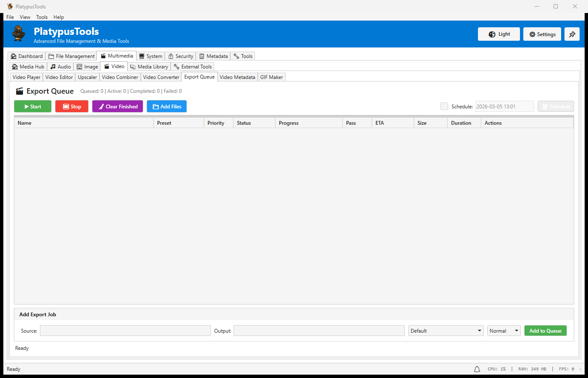Stop the export queue processing
The image size is (588, 378).
click(72, 107)
